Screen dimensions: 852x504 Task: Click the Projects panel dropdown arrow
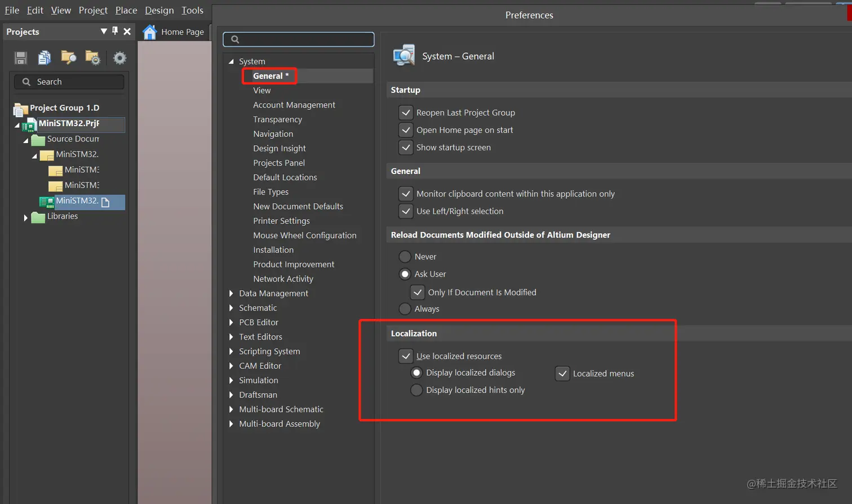point(104,32)
